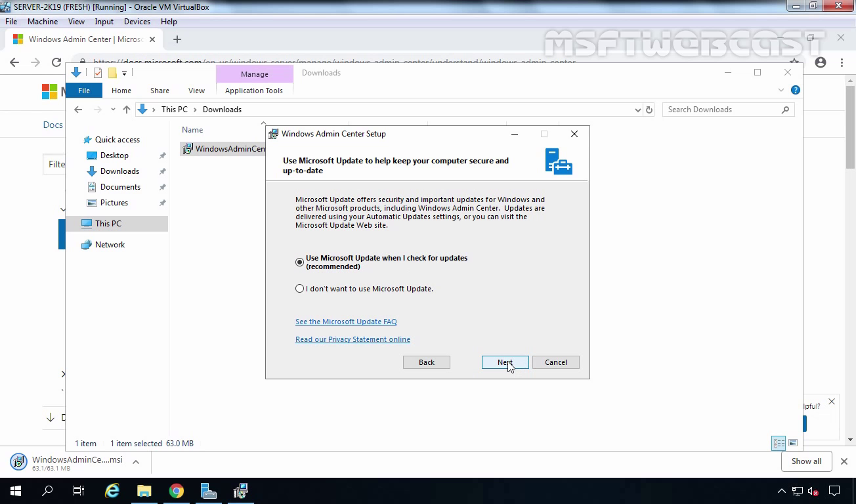Open Explorer help icon
The width and height of the screenshot is (856, 504).
tap(796, 91)
